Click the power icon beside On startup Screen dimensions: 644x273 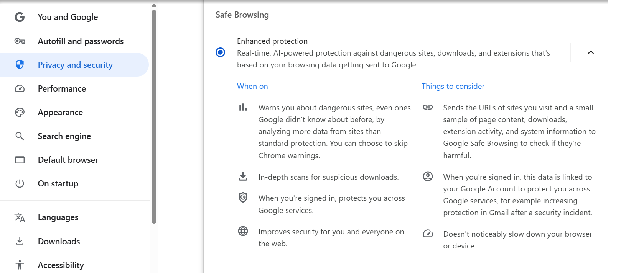[x=20, y=183]
